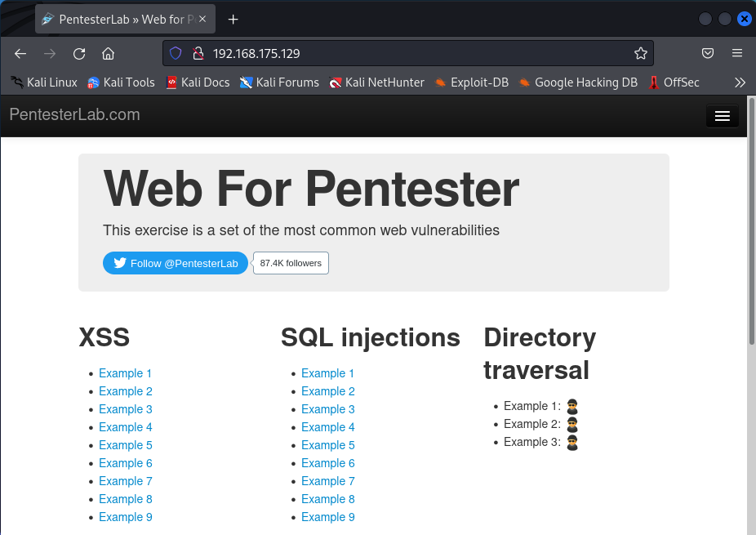Open Kali Tools bookmark
The width and height of the screenshot is (756, 535).
[121, 82]
